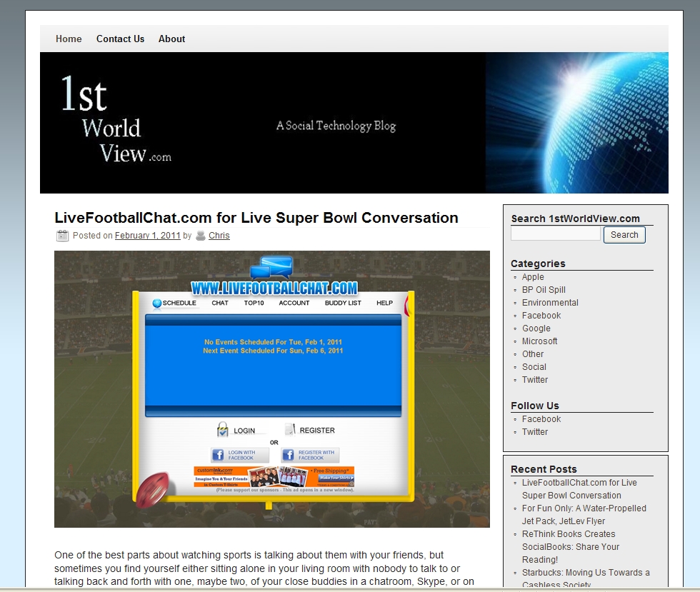
Task: Open the Apple category
Action: click(x=533, y=277)
